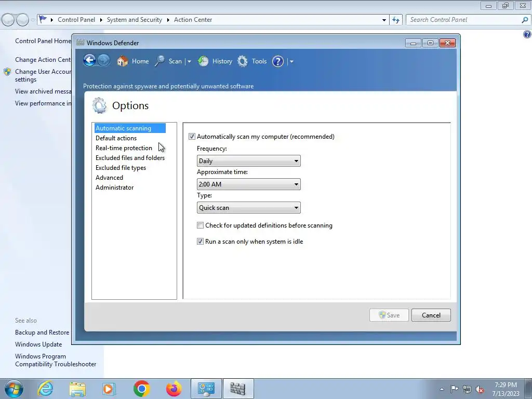Screen dimensions: 532x399
Task: Enable Check for updated definitions before scanning
Action: click(200, 225)
